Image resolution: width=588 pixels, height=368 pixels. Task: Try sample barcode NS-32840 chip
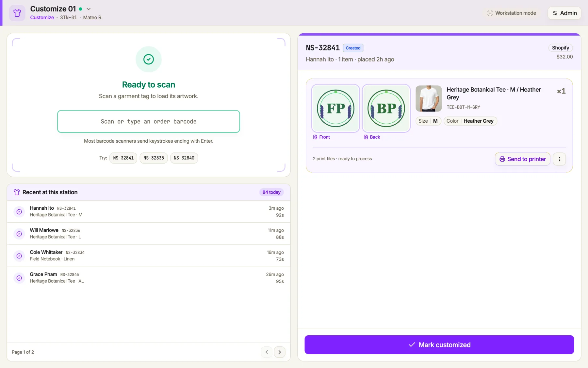click(x=184, y=158)
